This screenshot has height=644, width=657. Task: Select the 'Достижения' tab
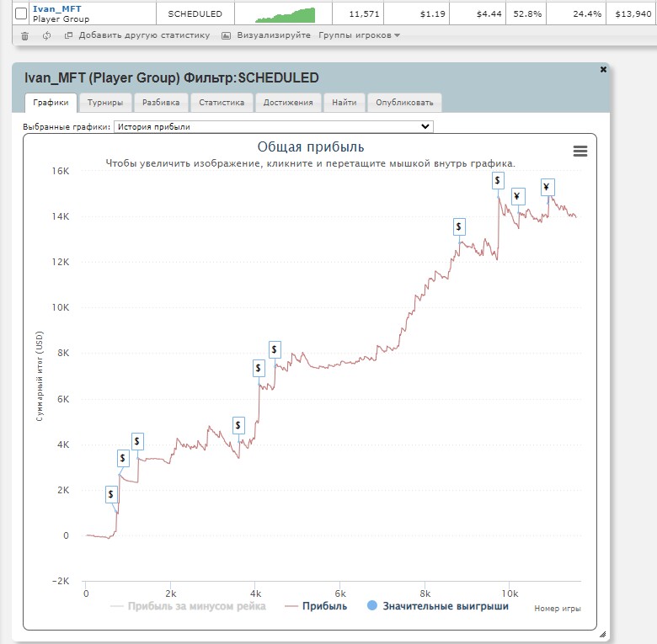(289, 103)
